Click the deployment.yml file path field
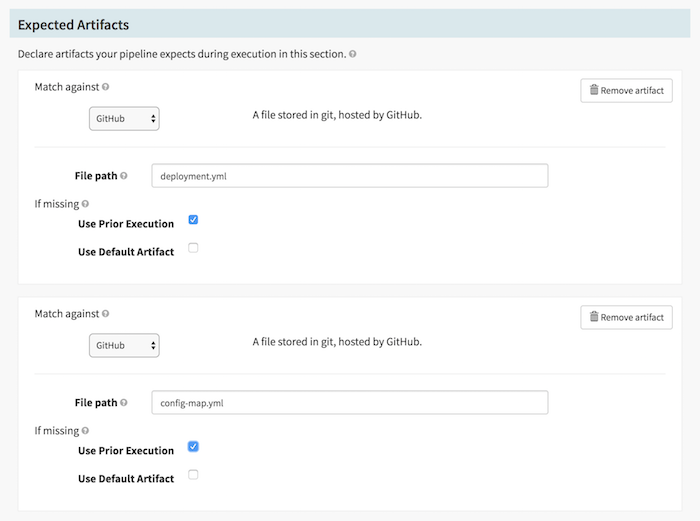700x521 pixels. pos(349,176)
